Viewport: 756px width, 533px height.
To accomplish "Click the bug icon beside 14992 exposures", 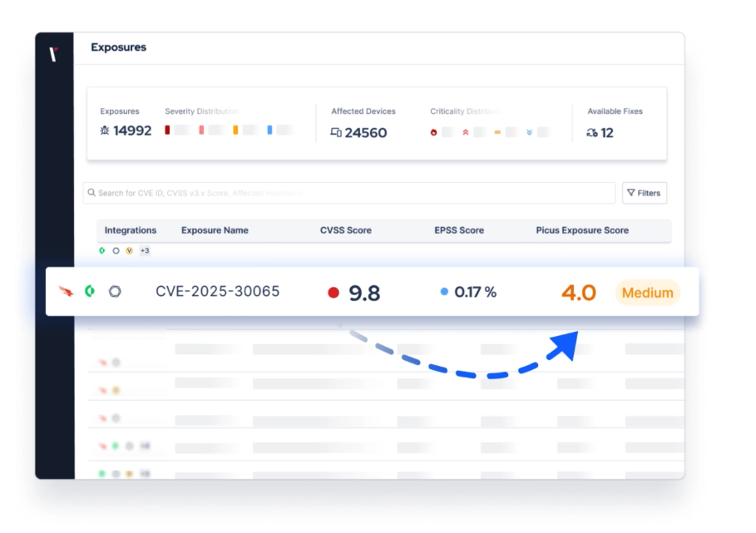I will (105, 131).
